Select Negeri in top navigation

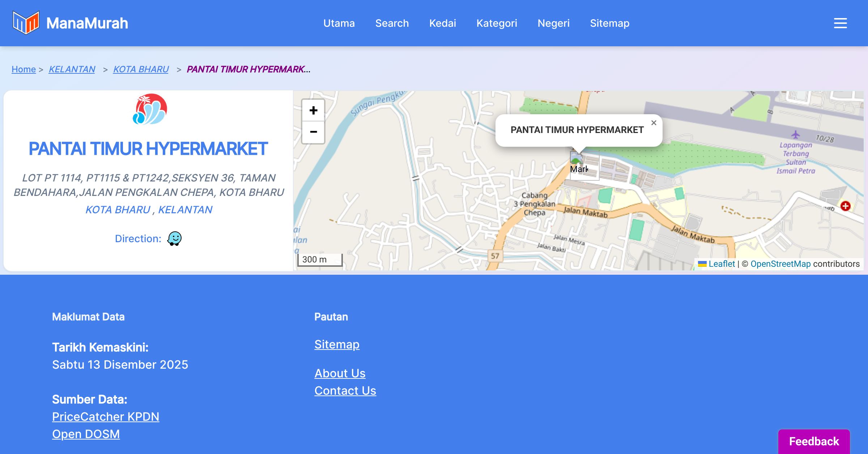[553, 23]
